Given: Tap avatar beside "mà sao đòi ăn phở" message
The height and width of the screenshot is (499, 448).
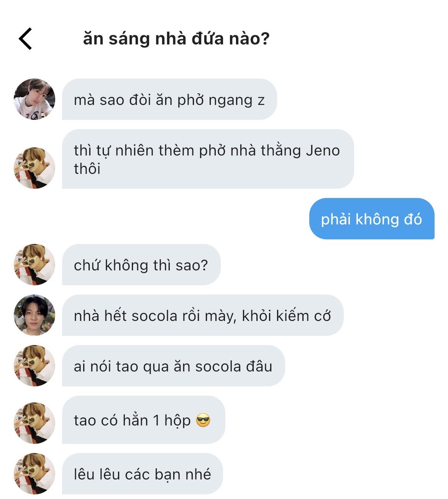Looking at the screenshot, I should (34, 100).
